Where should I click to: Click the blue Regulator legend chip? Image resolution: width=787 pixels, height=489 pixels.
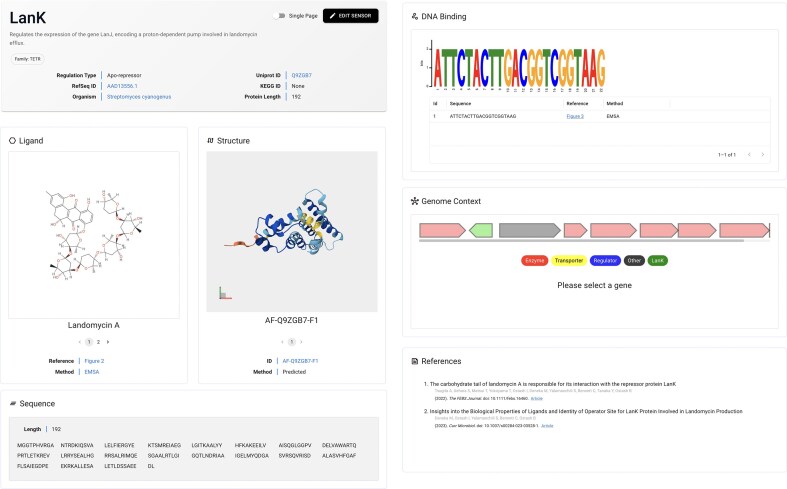tap(605, 261)
